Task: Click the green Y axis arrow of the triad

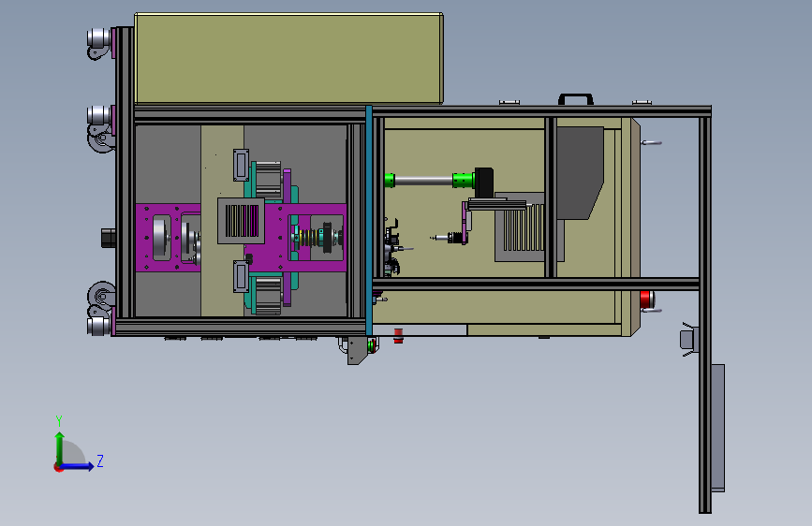Action: 60,448
